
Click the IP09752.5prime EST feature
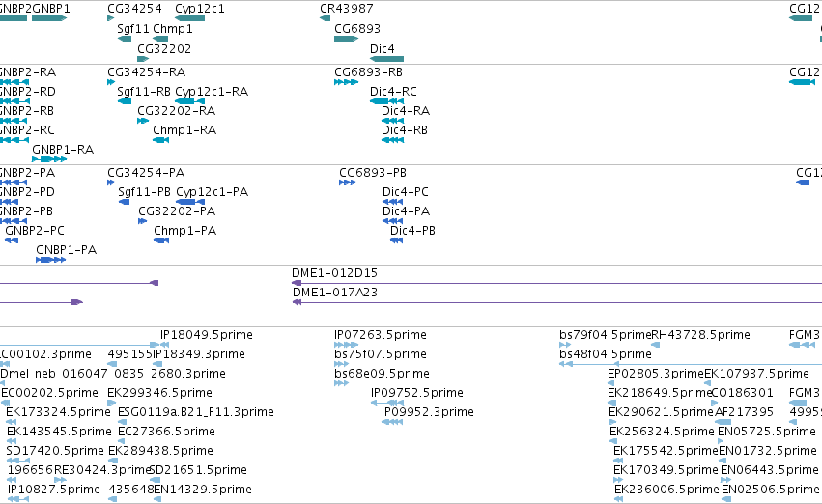(387, 403)
